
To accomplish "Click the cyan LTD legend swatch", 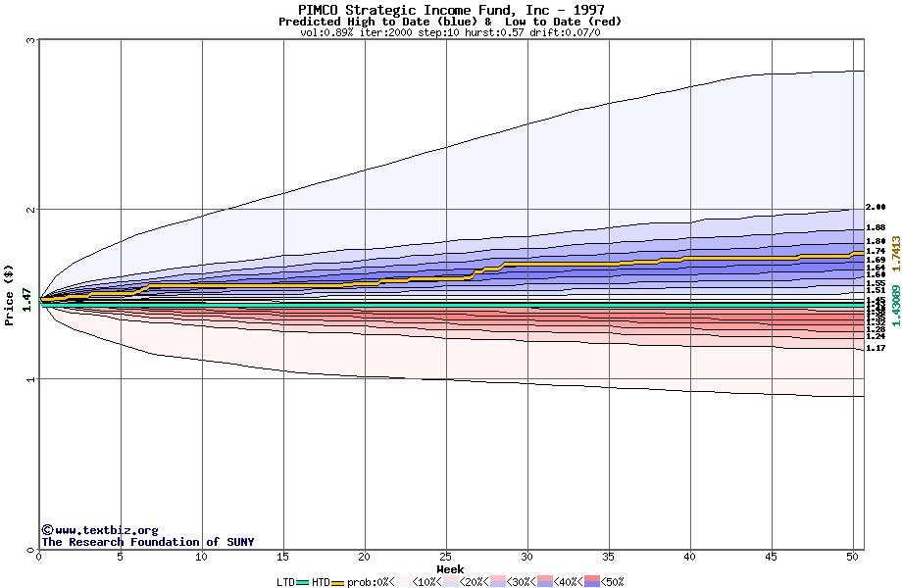I will tap(302, 583).
